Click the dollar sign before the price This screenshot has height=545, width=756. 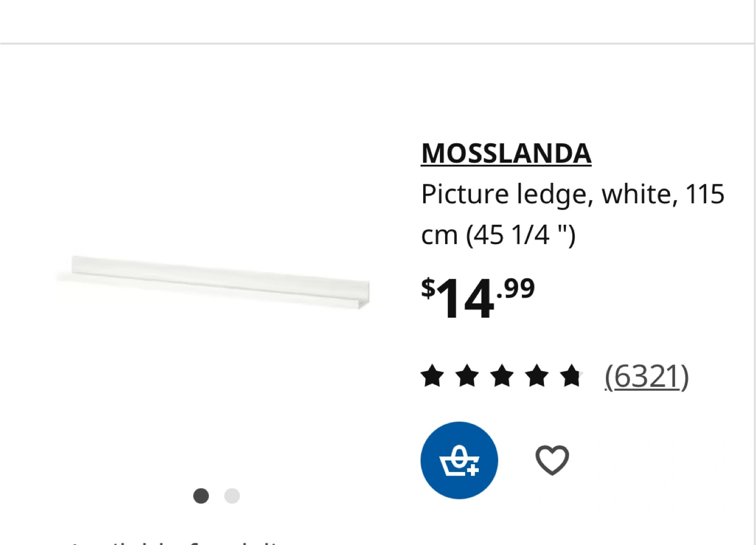pyautogui.click(x=428, y=288)
